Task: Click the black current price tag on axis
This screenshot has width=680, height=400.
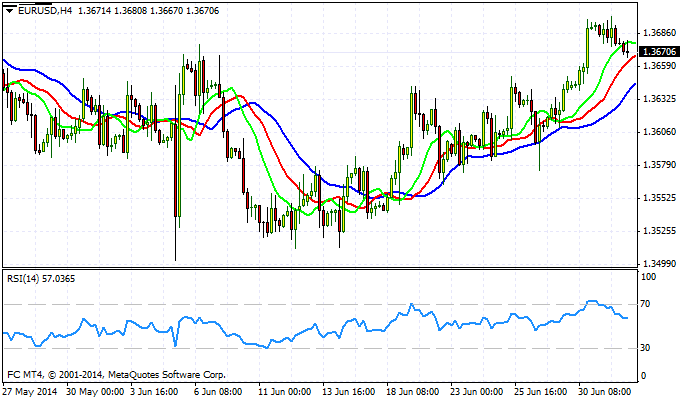Action: tap(659, 52)
